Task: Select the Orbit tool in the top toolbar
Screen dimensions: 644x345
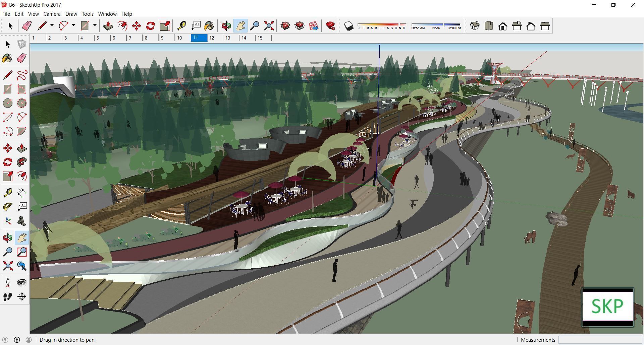Action: (x=226, y=25)
